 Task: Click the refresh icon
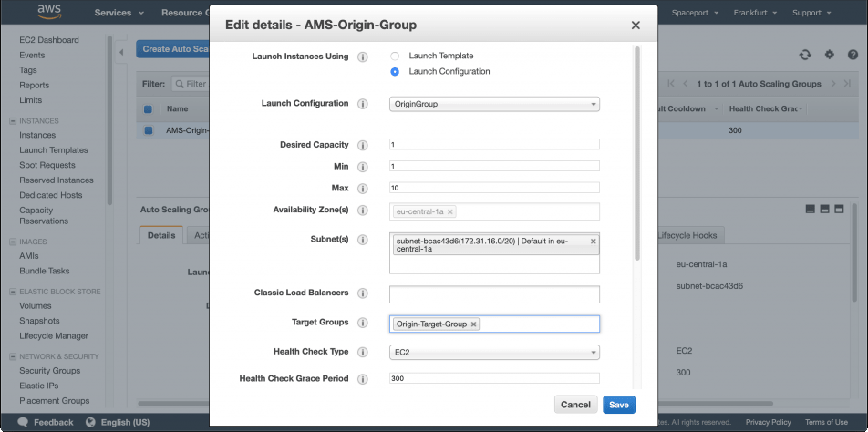805,55
